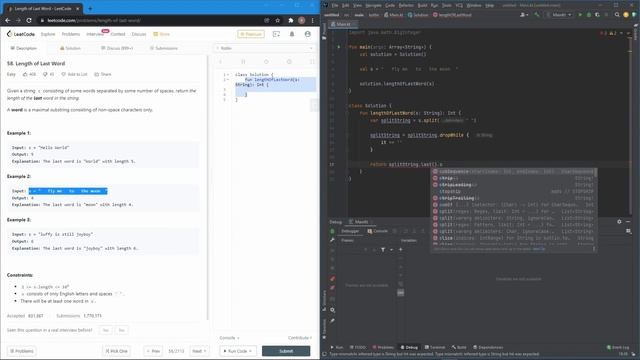This screenshot has height=360, width=640.
Task: Select the slice completion suggestion
Action: 513,238
